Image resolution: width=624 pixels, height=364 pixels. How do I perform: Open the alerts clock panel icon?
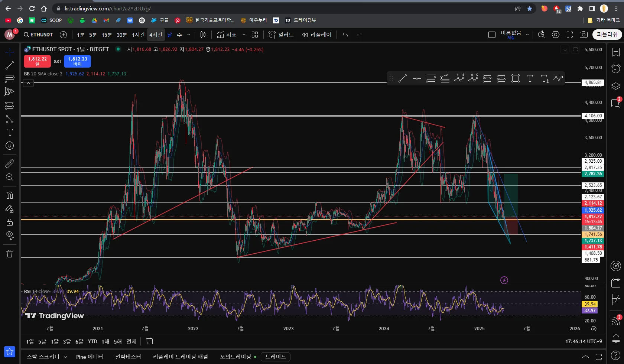tap(616, 69)
